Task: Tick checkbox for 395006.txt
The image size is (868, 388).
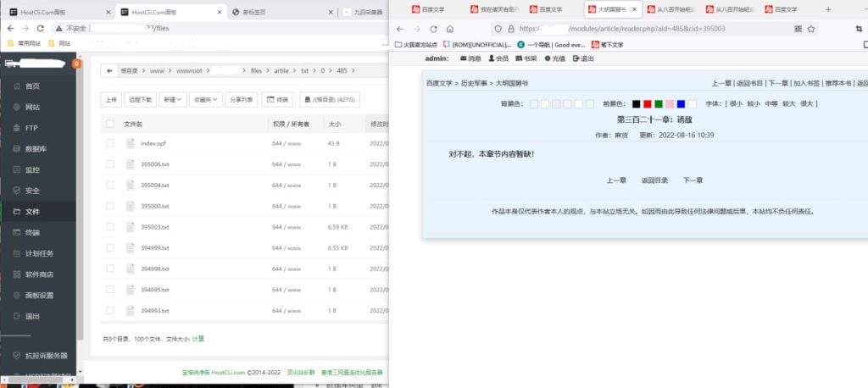Action: (110, 164)
